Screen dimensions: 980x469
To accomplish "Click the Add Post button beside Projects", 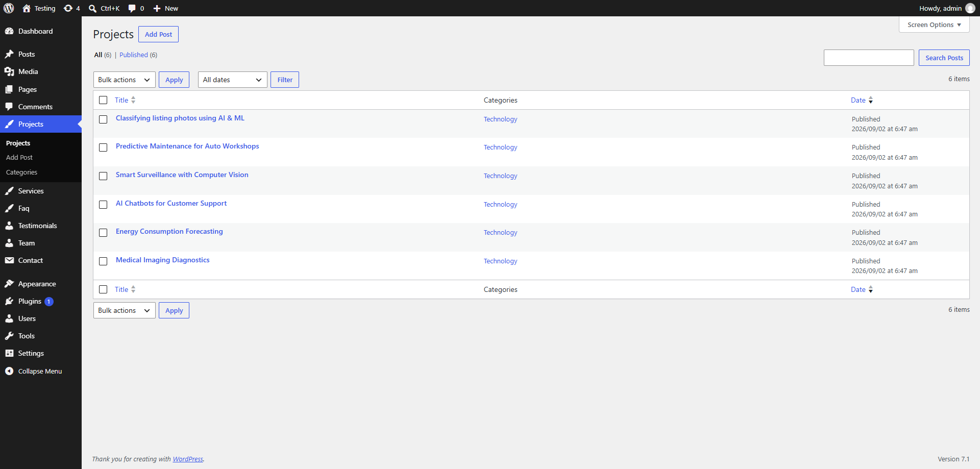I will (x=158, y=34).
